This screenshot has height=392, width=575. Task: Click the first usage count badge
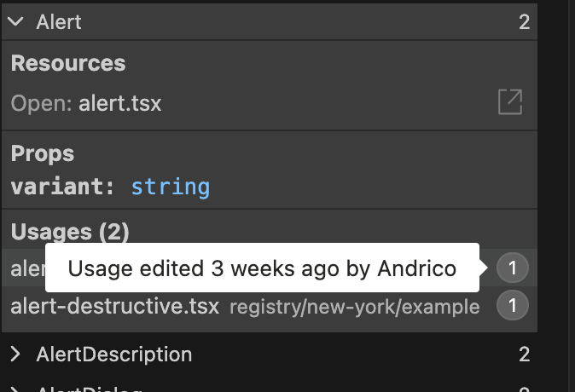pos(513,269)
